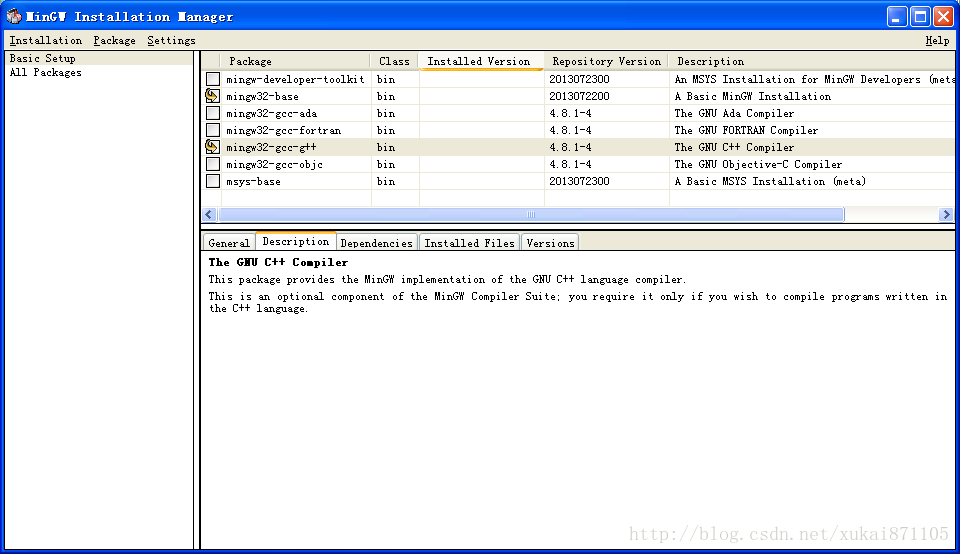This screenshot has width=960, height=554.
Task: Click the horizontal scrollbar right arrow
Action: coord(947,214)
